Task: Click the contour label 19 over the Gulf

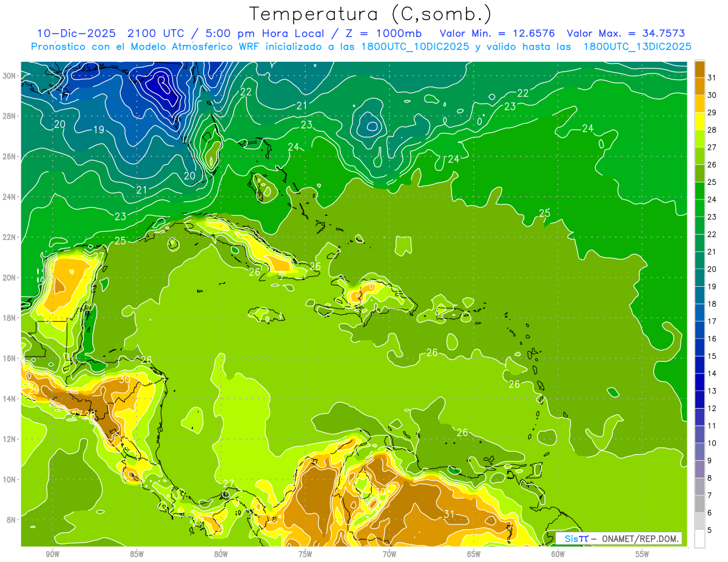Action: coord(99,130)
